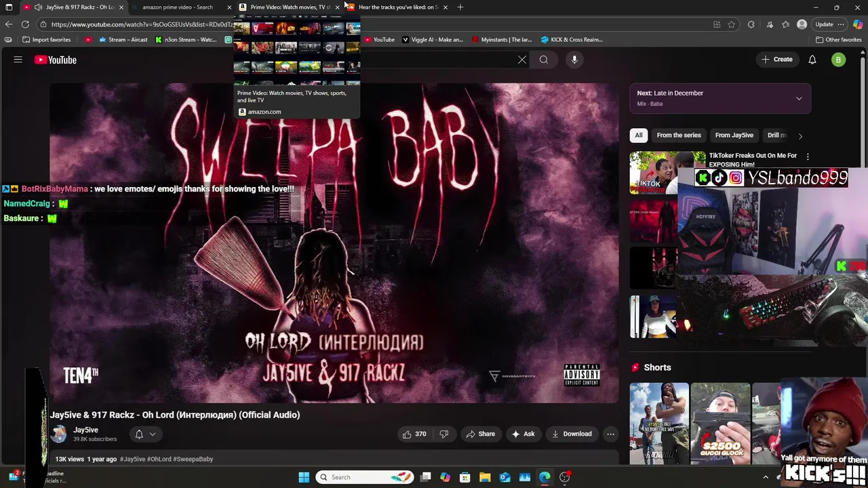The width and height of the screenshot is (868, 488).
Task: Open 'KICK & Cross Realm' bookmark
Action: 571,39
